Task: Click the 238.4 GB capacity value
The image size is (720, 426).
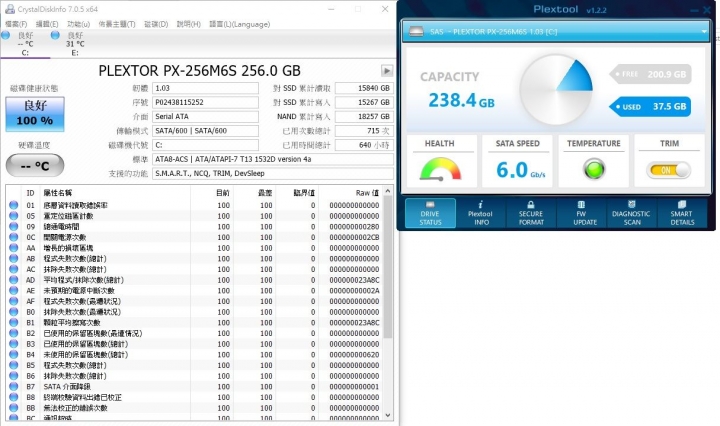Action: tap(461, 100)
